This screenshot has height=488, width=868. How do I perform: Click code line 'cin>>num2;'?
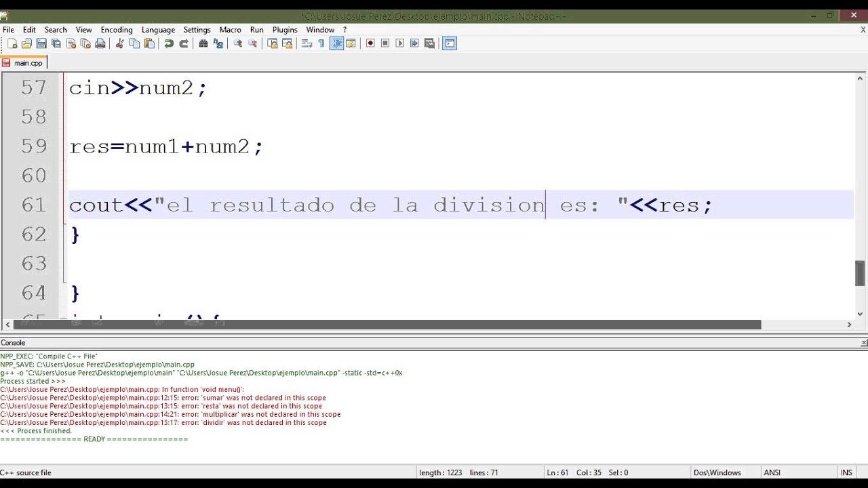pos(138,88)
